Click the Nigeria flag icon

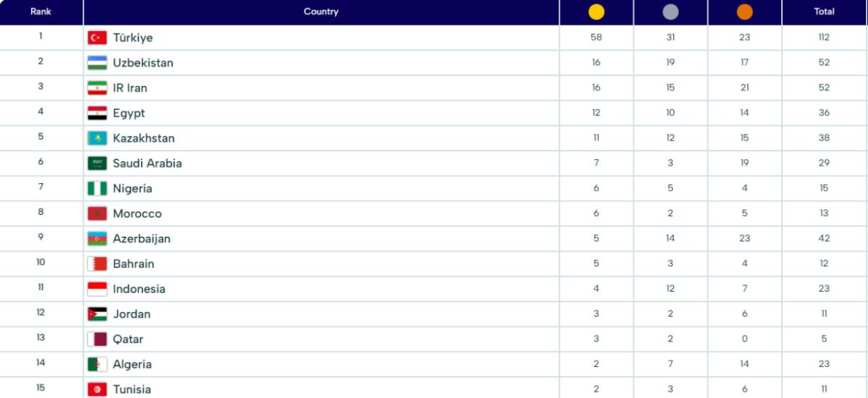[x=97, y=189]
